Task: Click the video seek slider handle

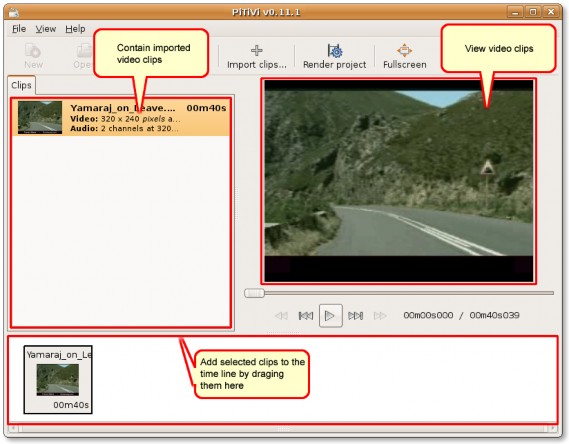Action: point(254,293)
